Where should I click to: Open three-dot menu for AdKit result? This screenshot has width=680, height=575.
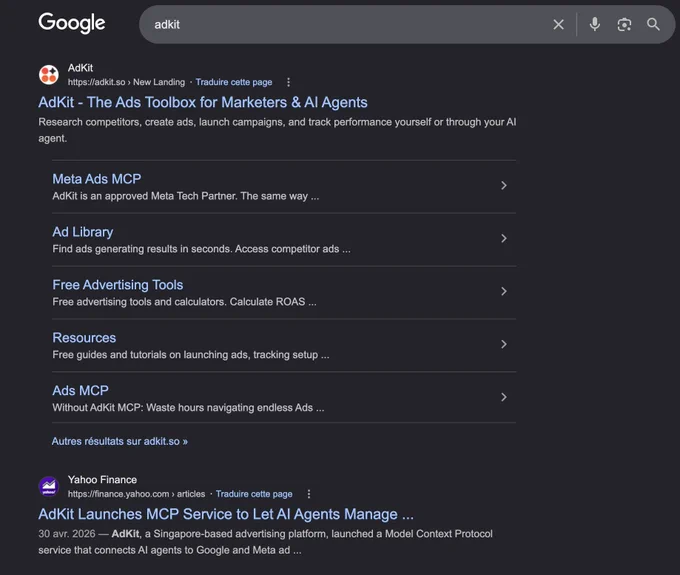pos(288,82)
